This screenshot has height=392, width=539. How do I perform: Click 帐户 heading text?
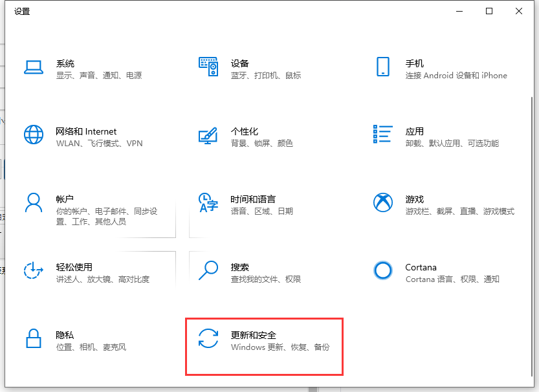pyautogui.click(x=65, y=199)
